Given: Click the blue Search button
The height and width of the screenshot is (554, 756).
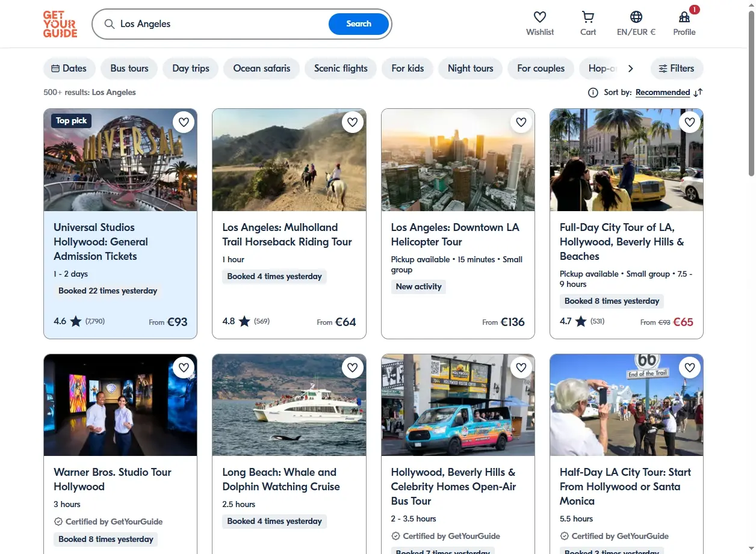Looking at the screenshot, I should pos(359,24).
